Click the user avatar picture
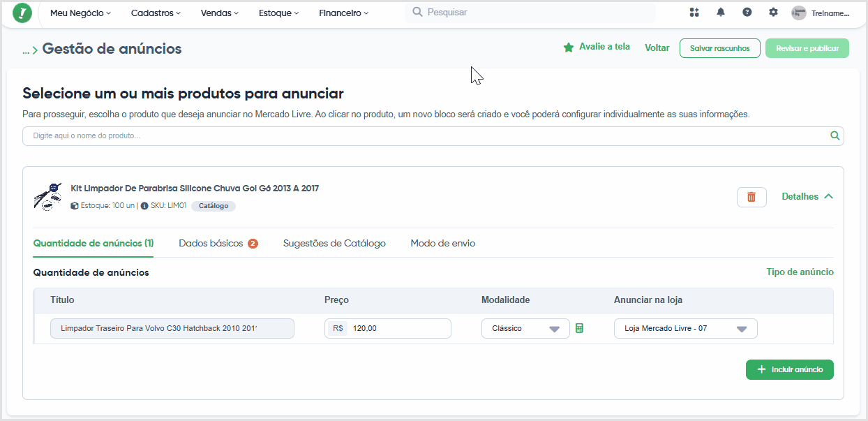The image size is (868, 421). pos(799,13)
